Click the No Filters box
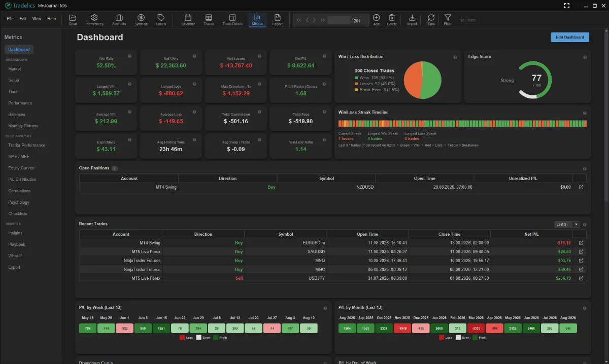 [x=467, y=20]
